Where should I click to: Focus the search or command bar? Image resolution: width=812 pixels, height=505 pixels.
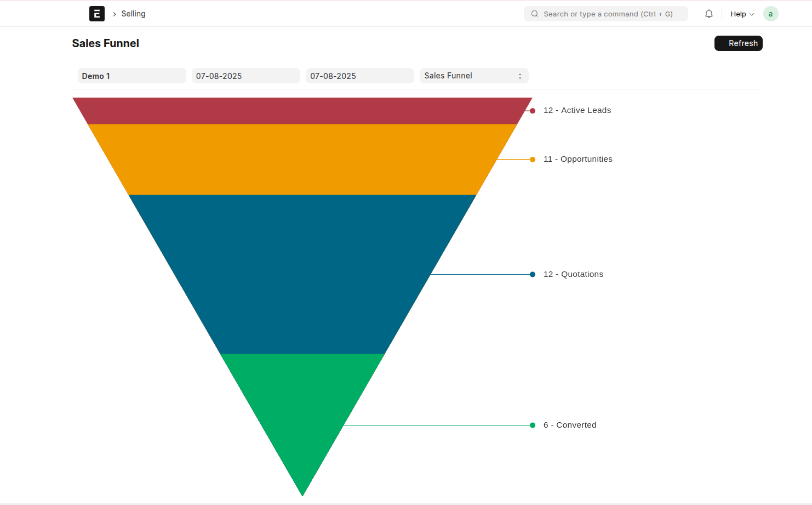coord(607,14)
